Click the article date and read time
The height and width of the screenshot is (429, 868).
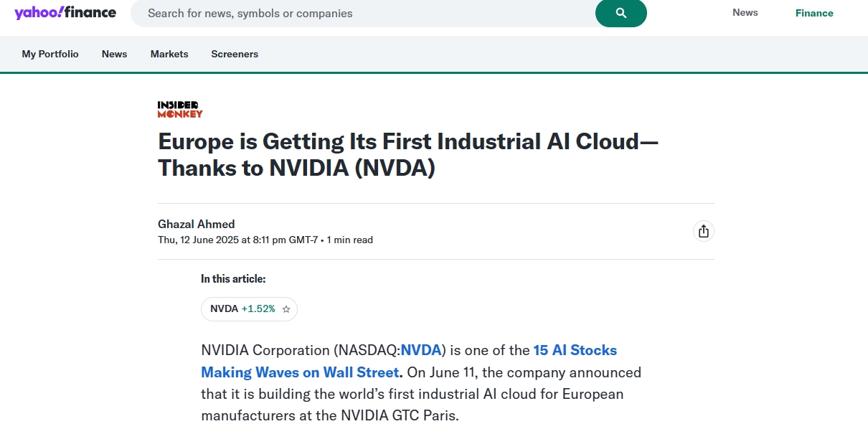coord(265,240)
